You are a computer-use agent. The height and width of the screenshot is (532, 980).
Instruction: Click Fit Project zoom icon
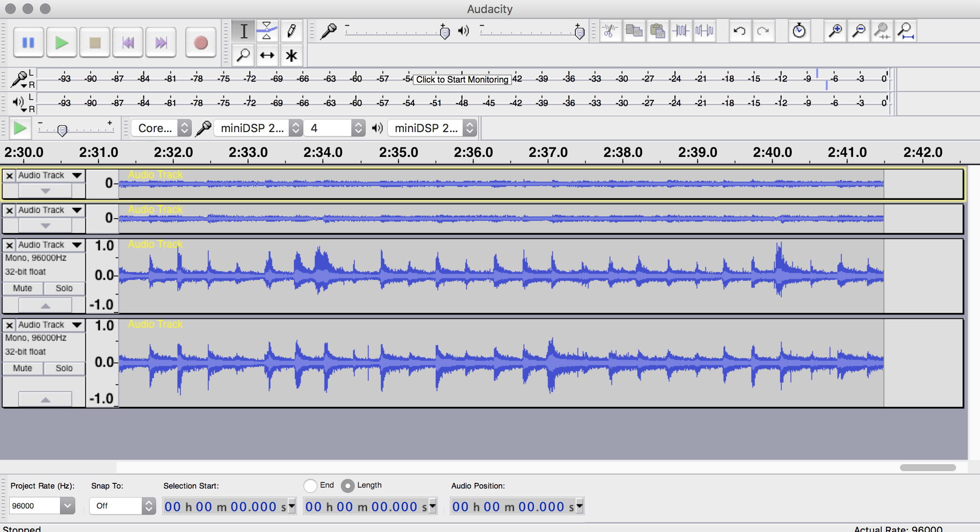pyautogui.click(x=906, y=31)
